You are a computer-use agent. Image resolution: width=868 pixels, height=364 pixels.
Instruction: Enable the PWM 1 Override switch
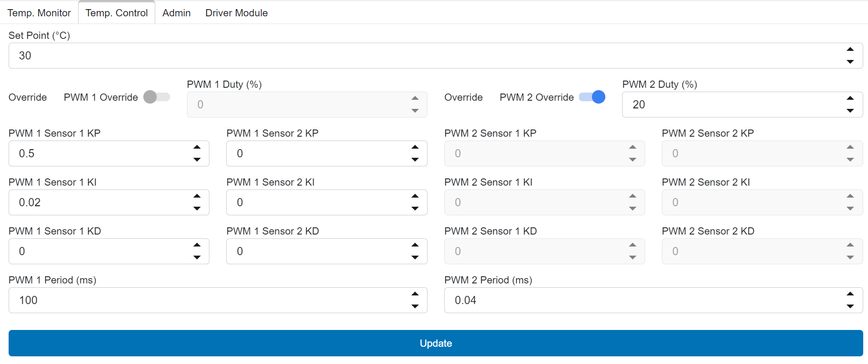point(156,97)
